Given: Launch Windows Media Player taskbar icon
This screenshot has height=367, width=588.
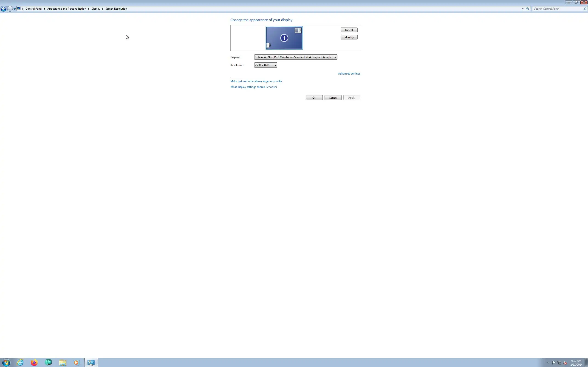Looking at the screenshot, I should (x=76, y=363).
